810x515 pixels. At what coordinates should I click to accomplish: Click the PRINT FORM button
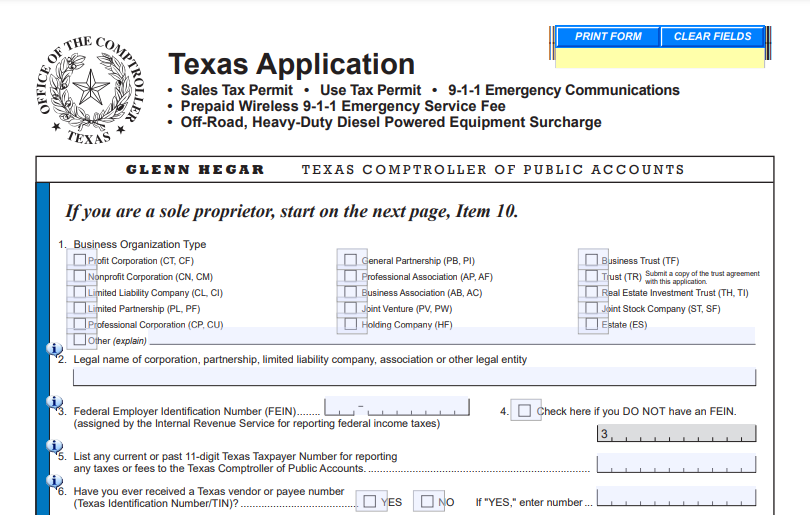[608, 37]
